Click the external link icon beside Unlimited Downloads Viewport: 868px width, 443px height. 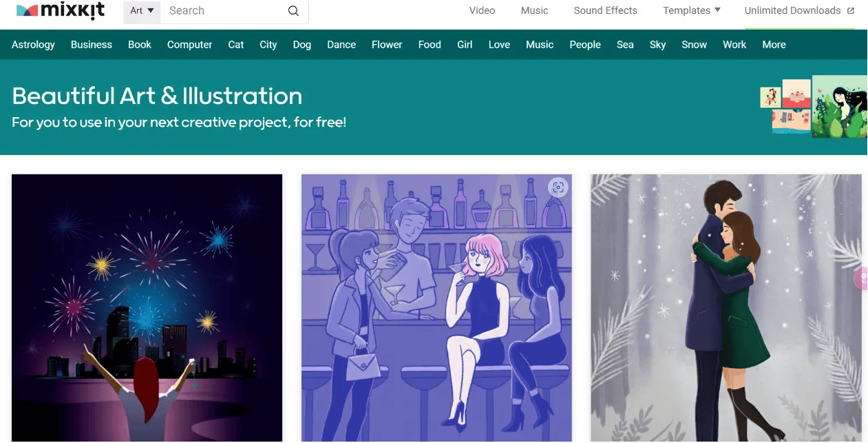[x=851, y=11]
